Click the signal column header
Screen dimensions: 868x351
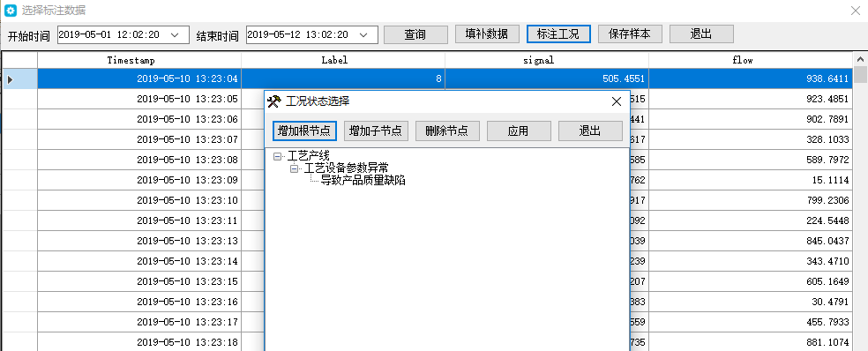click(547, 60)
